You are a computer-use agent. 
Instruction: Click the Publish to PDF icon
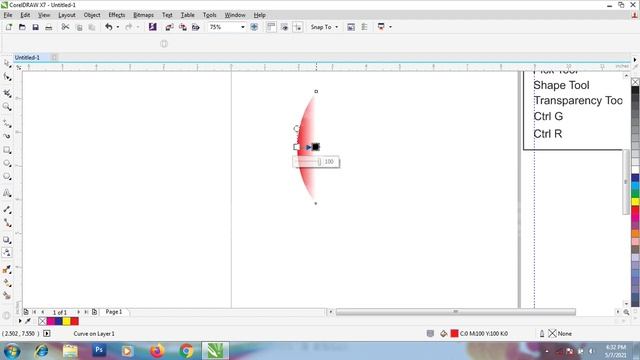196,27
